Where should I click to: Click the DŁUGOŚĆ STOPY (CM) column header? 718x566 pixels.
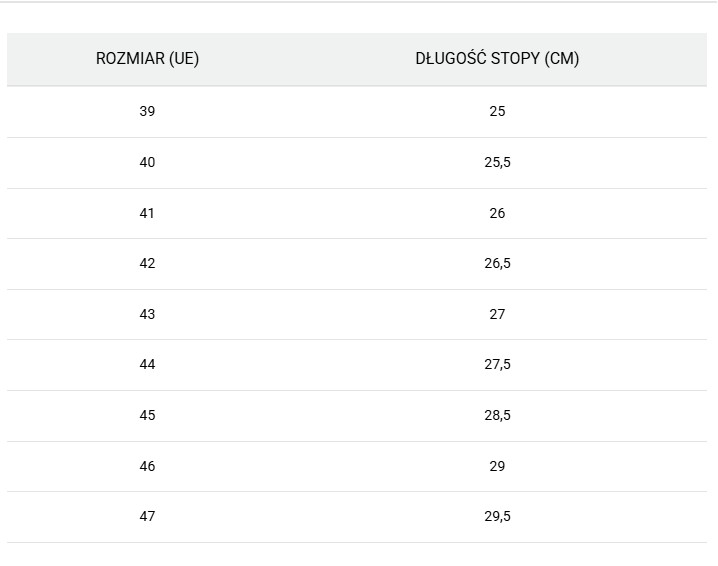(497, 58)
